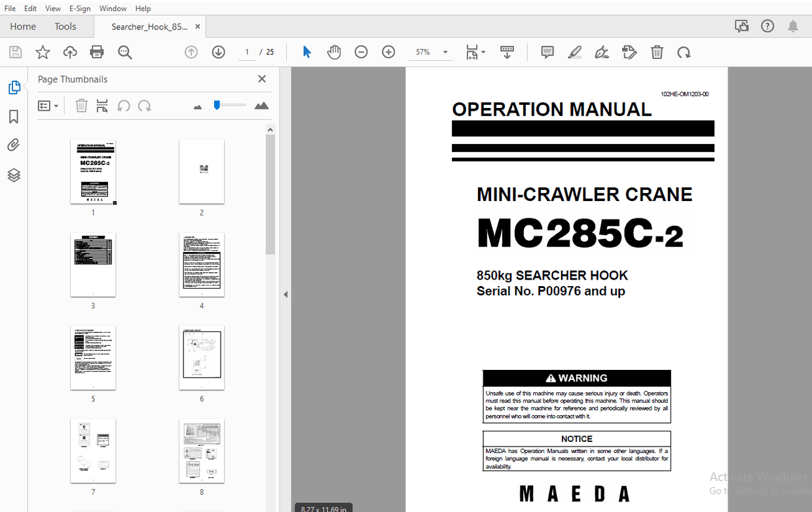Open the Attachments panel icon

(x=14, y=145)
